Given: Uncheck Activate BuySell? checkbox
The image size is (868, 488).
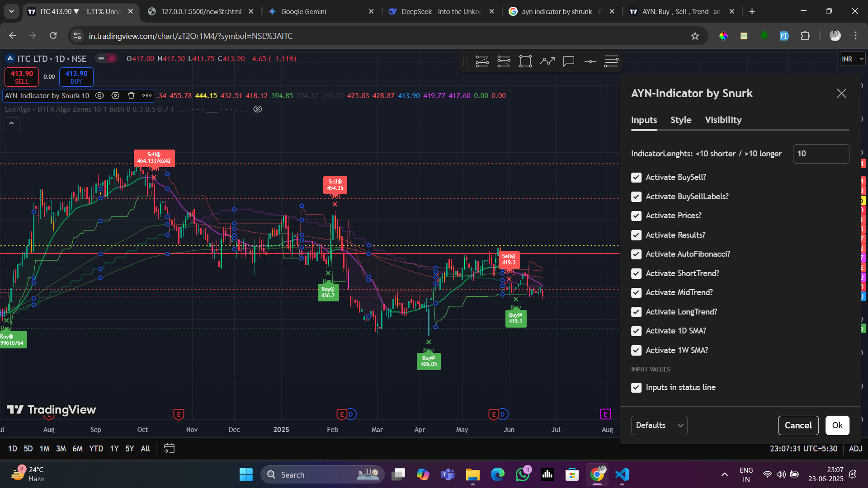Looking at the screenshot, I should tap(636, 177).
